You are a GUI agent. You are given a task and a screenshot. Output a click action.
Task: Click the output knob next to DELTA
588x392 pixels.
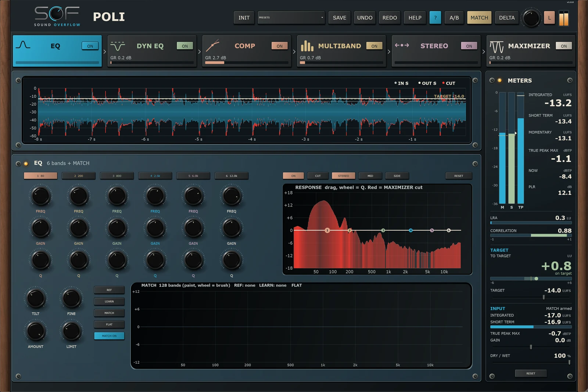[531, 18]
